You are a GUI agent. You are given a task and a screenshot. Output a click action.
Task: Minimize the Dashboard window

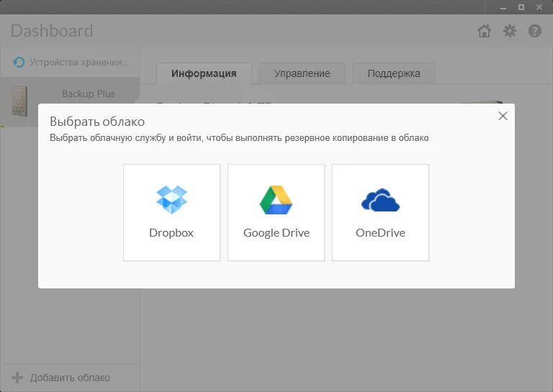click(503, 7)
